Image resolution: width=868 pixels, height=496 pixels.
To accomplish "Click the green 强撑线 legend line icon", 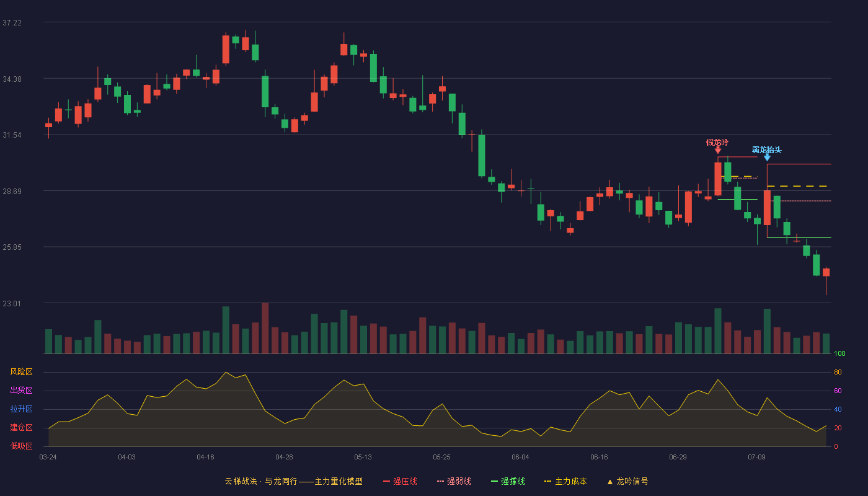I will pyautogui.click(x=495, y=481).
